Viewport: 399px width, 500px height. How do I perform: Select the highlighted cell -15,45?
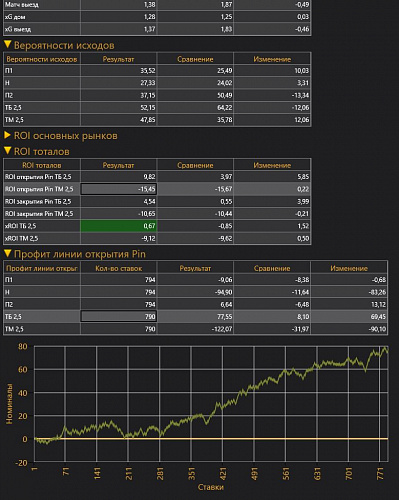click(x=118, y=189)
